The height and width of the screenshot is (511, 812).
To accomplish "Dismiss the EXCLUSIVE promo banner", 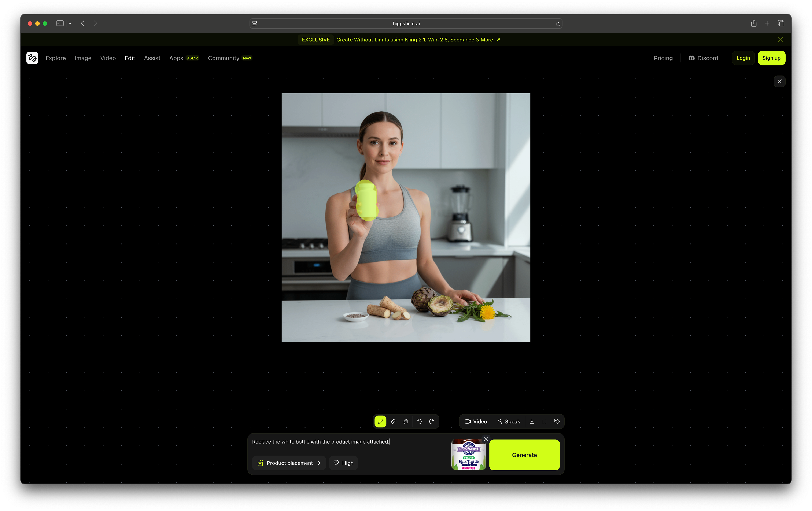I will pyautogui.click(x=780, y=40).
